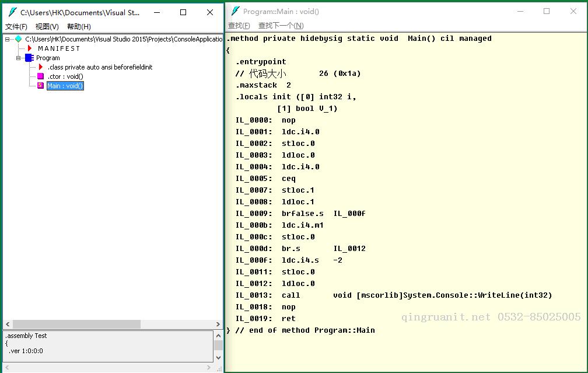
Task: Maximize the Program::Main window
Action: (x=547, y=11)
